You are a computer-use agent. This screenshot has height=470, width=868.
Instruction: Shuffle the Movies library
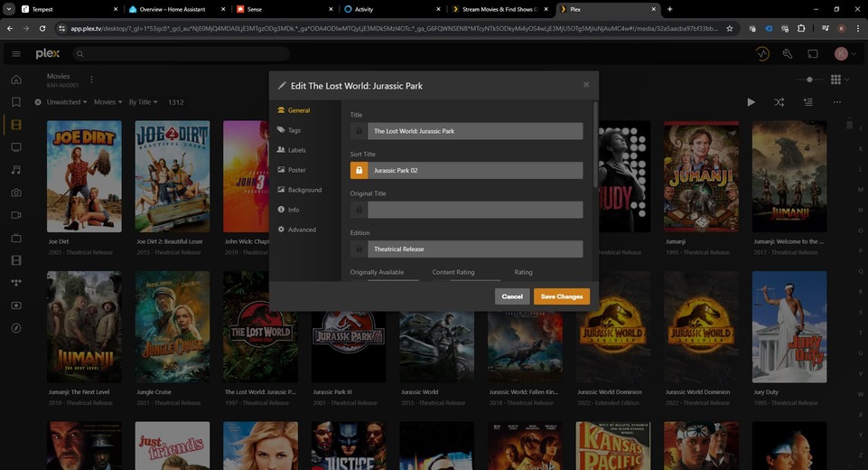(779, 102)
